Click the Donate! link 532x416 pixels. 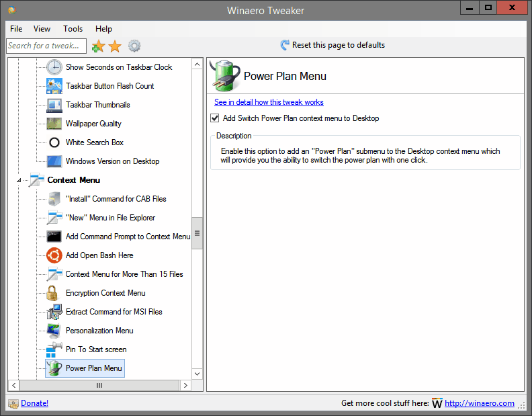tap(35, 403)
